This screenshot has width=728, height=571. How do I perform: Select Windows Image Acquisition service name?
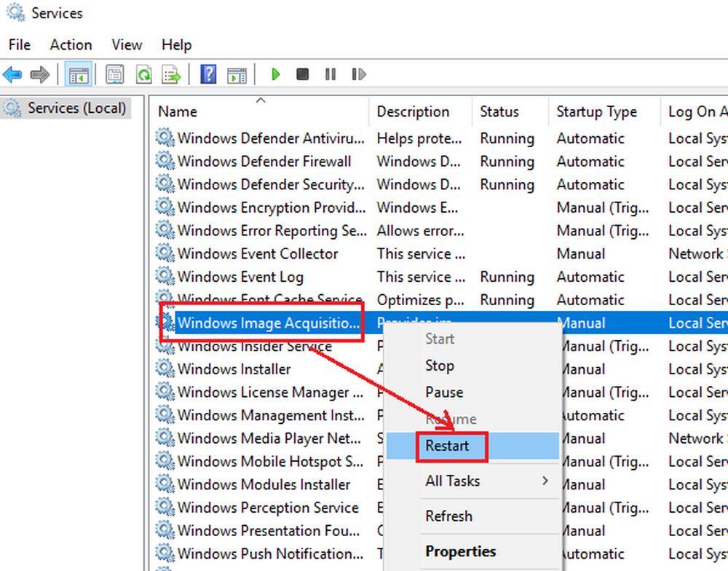click(269, 323)
